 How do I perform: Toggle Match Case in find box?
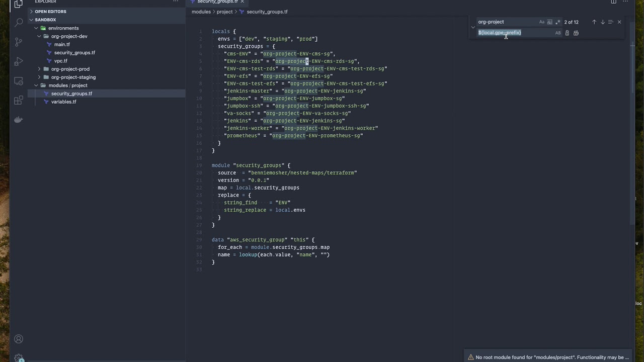pyautogui.click(x=541, y=22)
